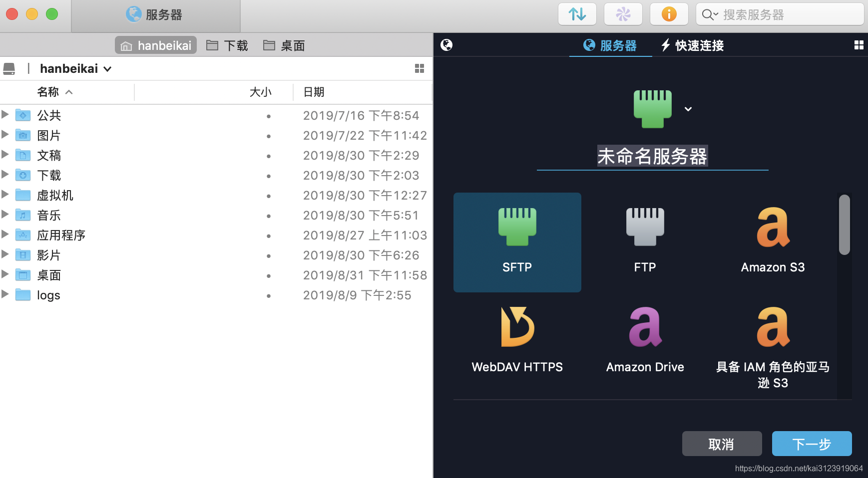This screenshot has width=868, height=478.
Task: Click the protocol list vertical scrollbar
Action: 845,225
